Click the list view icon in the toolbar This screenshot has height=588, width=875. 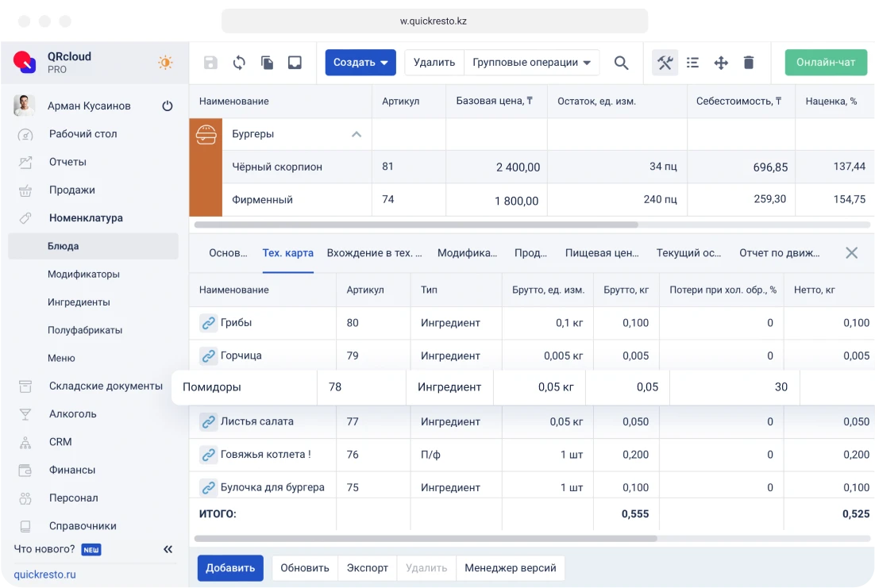pos(692,62)
